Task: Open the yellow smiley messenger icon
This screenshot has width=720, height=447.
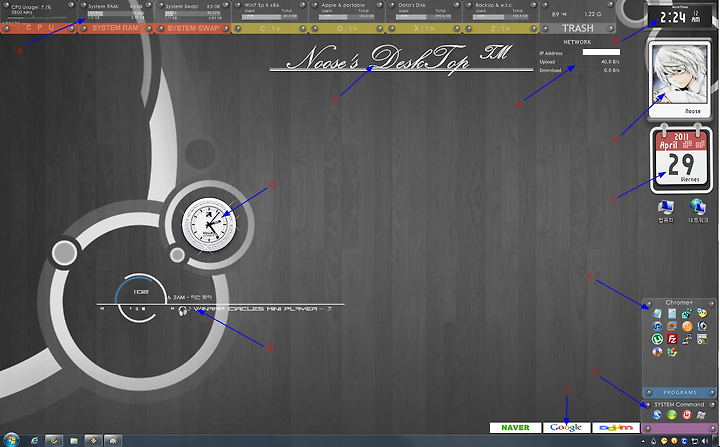Action: pos(702,313)
